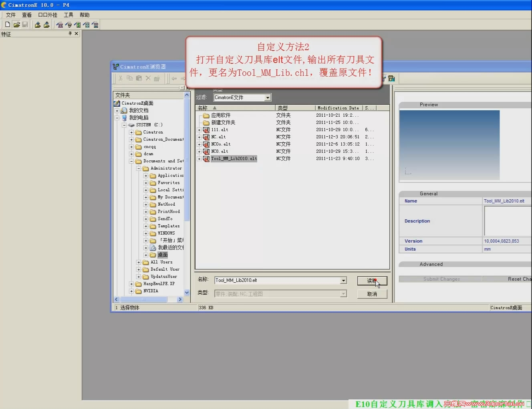Click the 应用软件 folder icon in file list
The width and height of the screenshot is (532, 409).
tap(206, 115)
